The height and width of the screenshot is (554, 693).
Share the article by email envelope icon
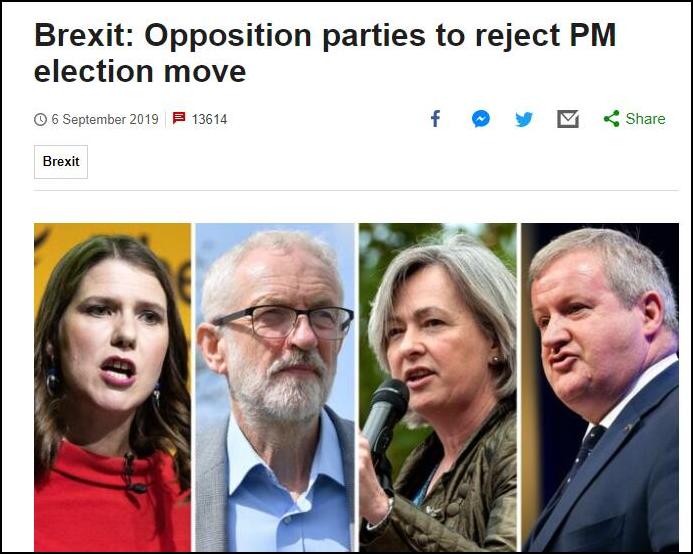coord(568,119)
